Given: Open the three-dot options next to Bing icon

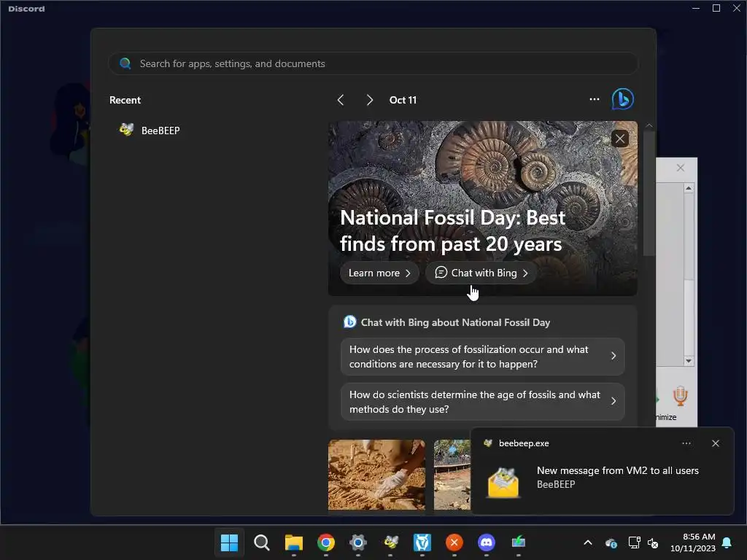Looking at the screenshot, I should [x=594, y=99].
